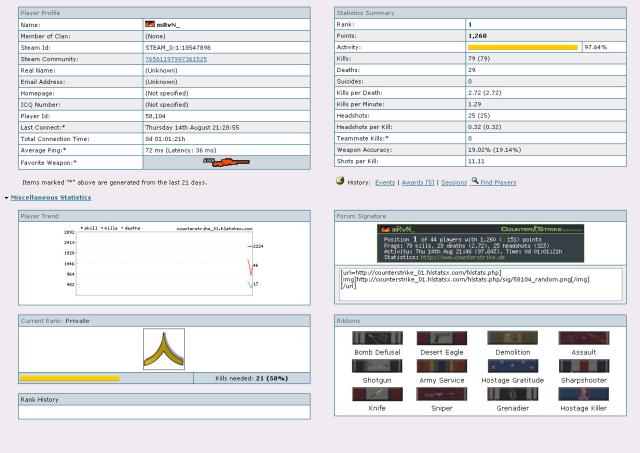Click the Bomb Defusal ribbon icon
This screenshot has width=640, height=453.
377,338
